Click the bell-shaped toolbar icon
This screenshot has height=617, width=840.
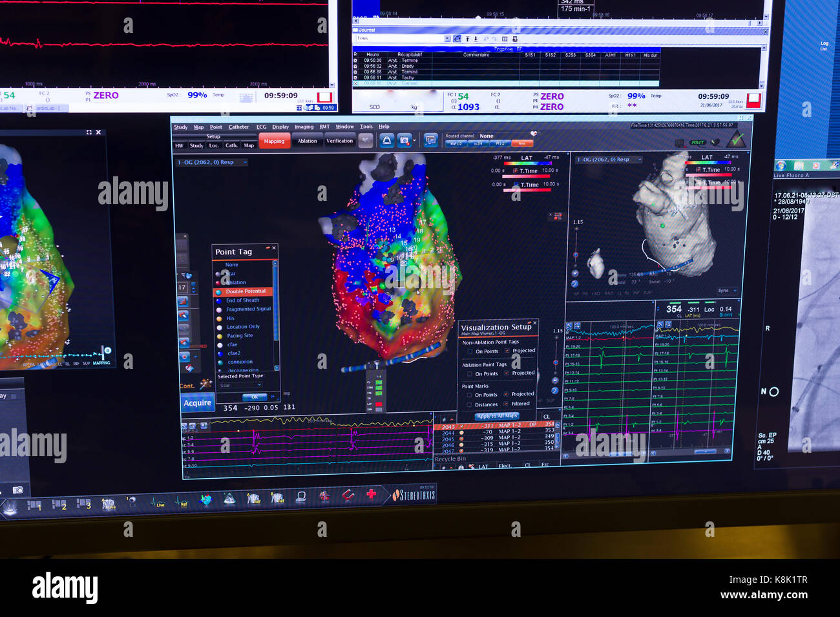386,140
